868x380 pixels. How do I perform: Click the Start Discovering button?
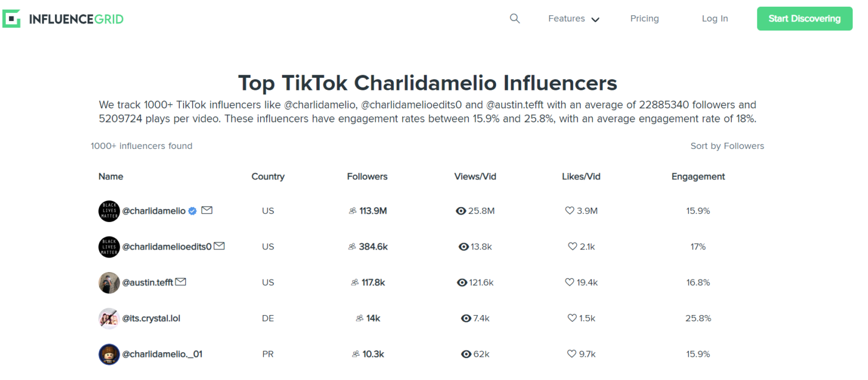coord(804,18)
